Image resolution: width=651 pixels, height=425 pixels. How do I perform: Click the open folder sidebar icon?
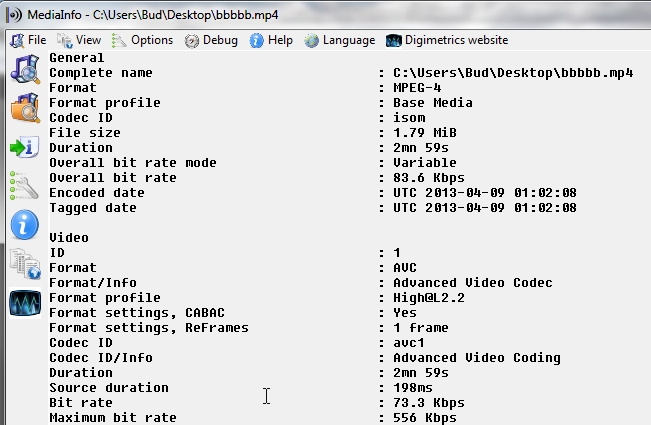pos(25,108)
